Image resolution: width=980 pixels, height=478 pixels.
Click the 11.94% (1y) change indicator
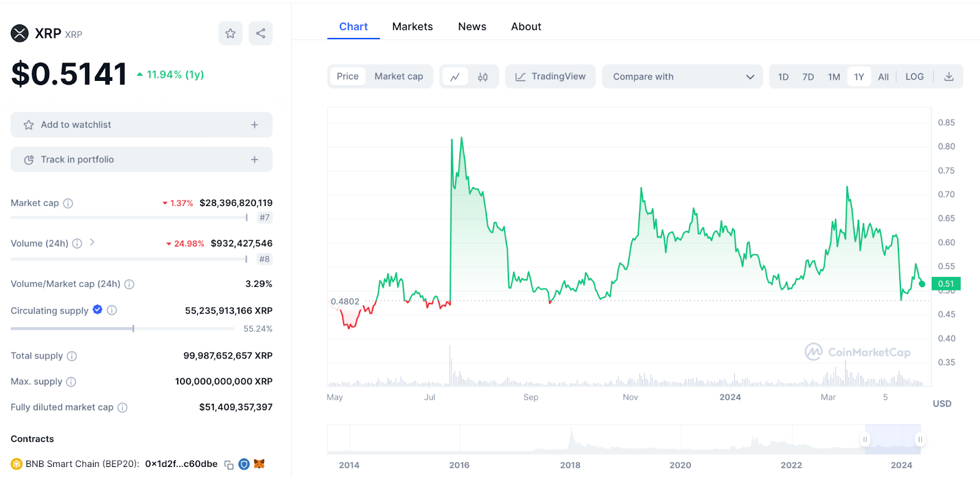point(170,75)
